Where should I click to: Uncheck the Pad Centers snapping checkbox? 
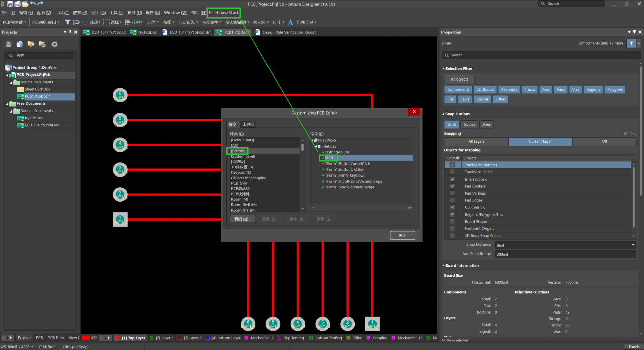click(x=452, y=186)
